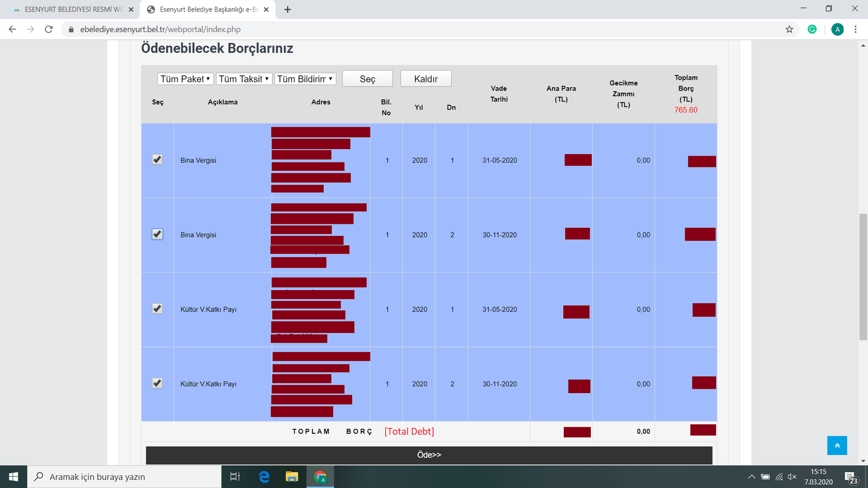868x488 pixels.
Task: Select the Esenyurt Belediye Başkanlığı e-Belediye tab
Action: point(206,9)
